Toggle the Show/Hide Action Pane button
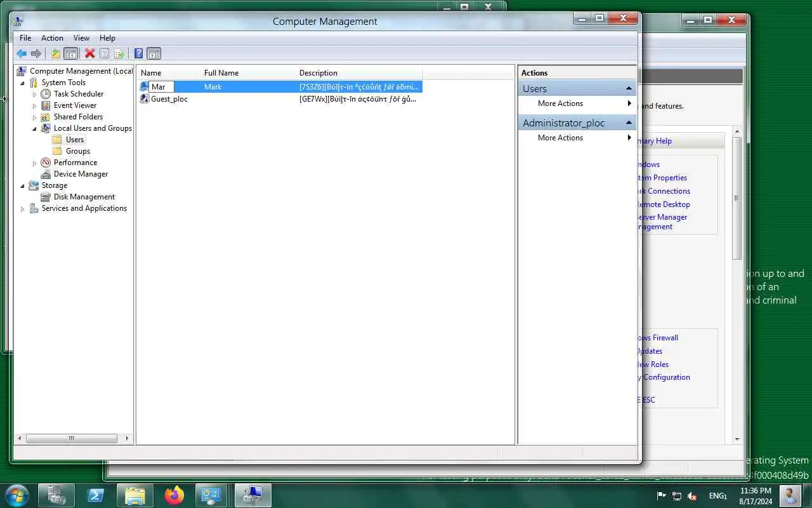Viewport: 812px width, 508px height. 154,54
